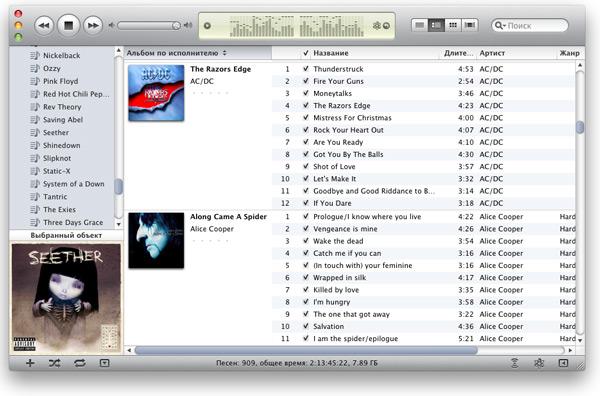Screen dimensions: 600x396
Task: Select the Pink Floyd playlist
Action: pyautogui.click(x=60, y=81)
